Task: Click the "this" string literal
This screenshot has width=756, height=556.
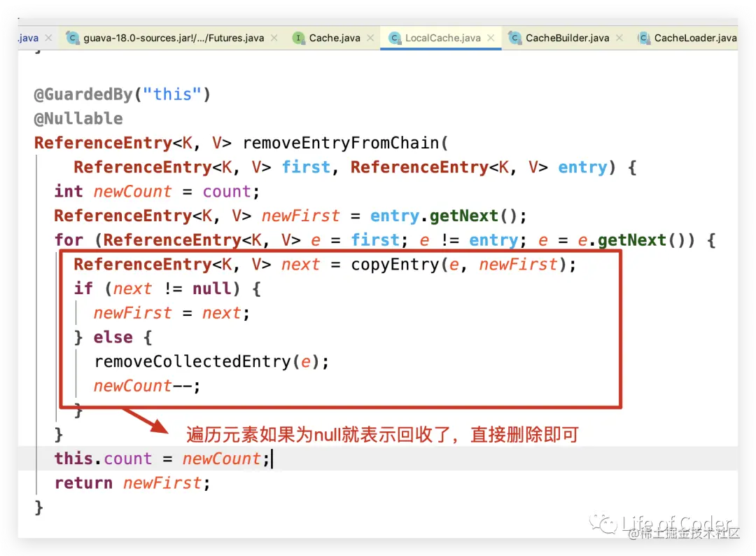Action: click(x=171, y=94)
